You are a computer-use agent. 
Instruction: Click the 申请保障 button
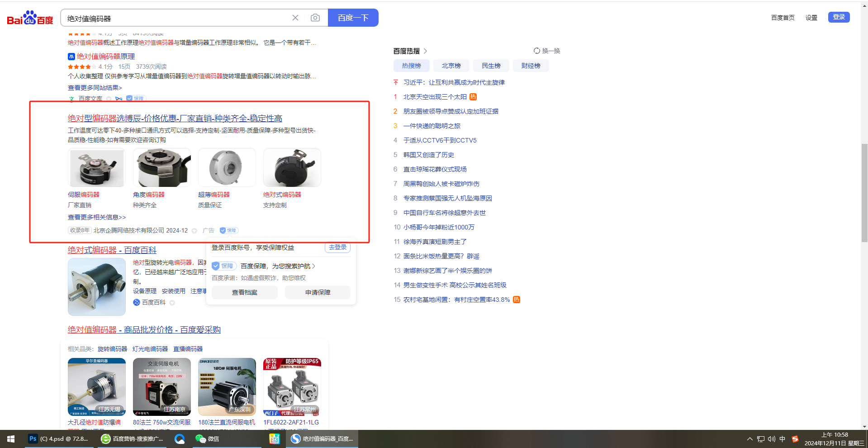pyautogui.click(x=318, y=292)
